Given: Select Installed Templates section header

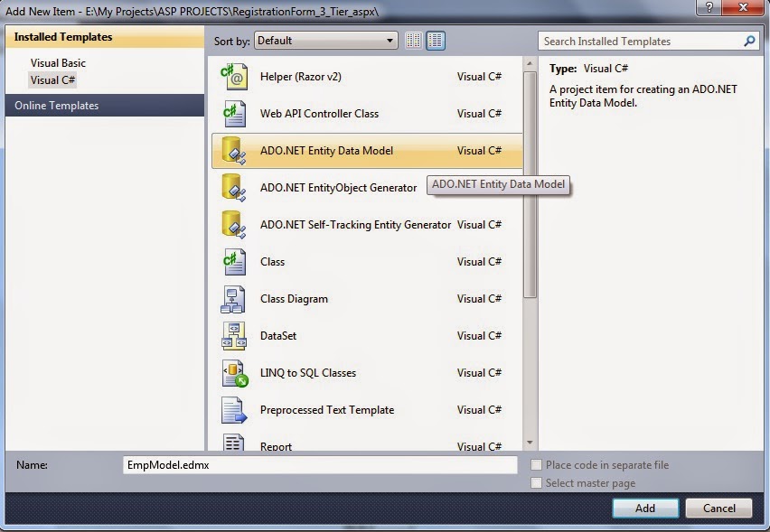Looking at the screenshot, I should (105, 37).
